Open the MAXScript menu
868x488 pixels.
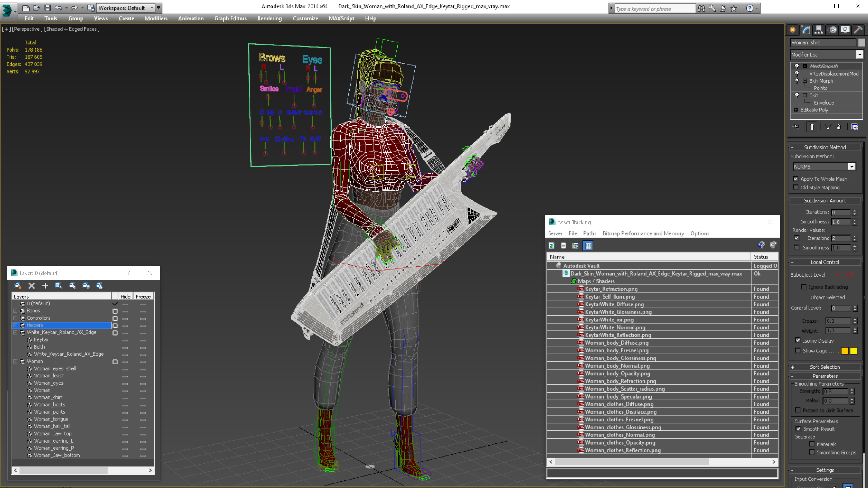(341, 18)
